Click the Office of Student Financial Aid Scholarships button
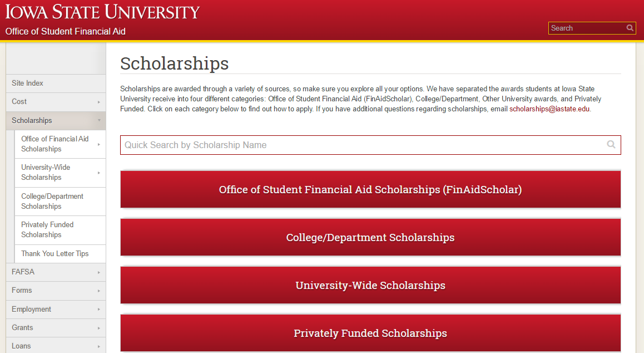Screen dimensions: 644x353 pyautogui.click(x=370, y=189)
